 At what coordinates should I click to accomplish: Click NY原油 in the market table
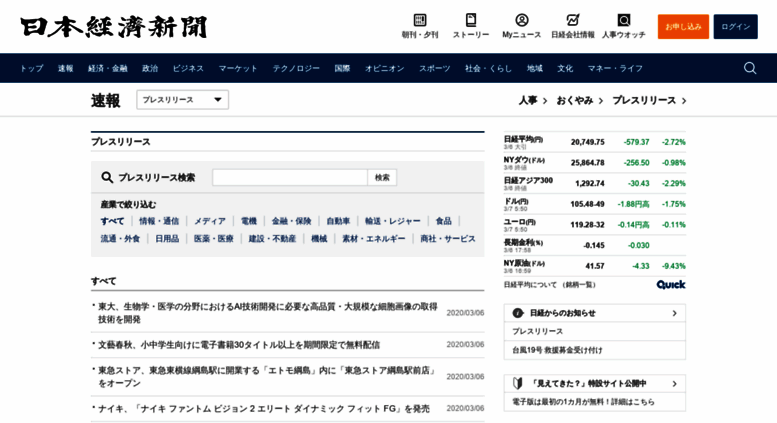pos(524,263)
